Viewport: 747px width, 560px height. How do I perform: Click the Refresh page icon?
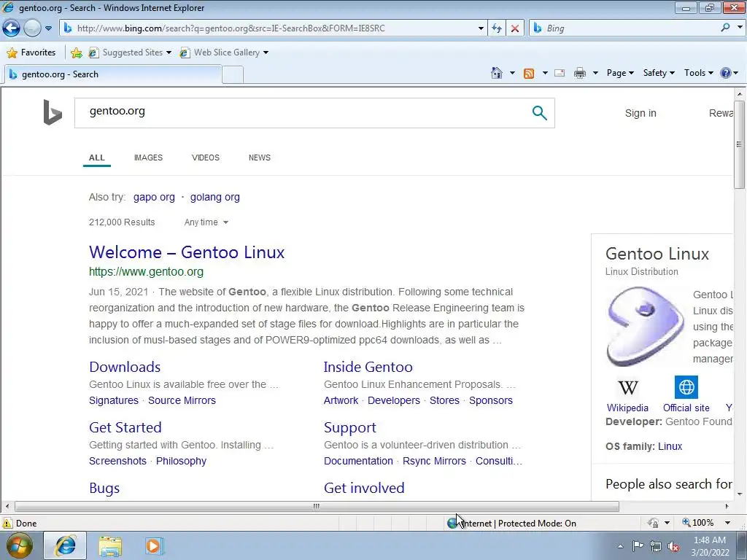[497, 28]
